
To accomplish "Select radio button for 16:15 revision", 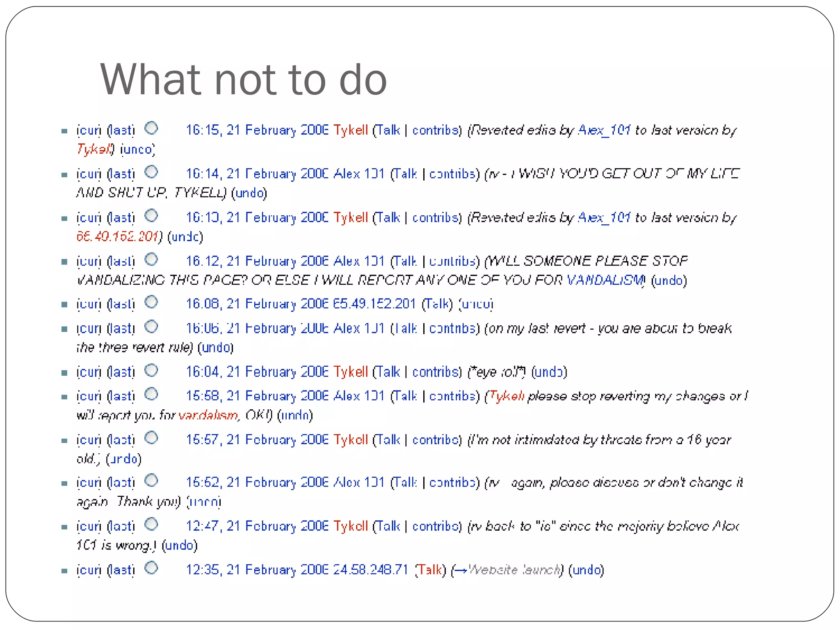I will 151,128.
